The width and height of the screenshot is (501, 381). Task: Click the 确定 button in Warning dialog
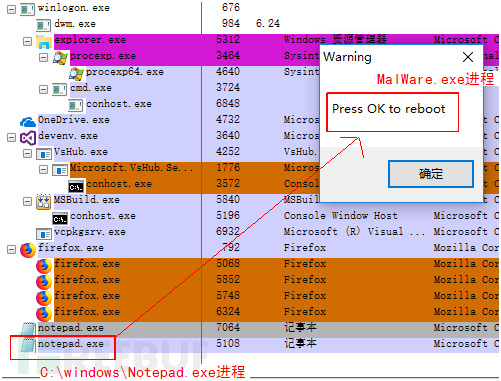coord(431,174)
